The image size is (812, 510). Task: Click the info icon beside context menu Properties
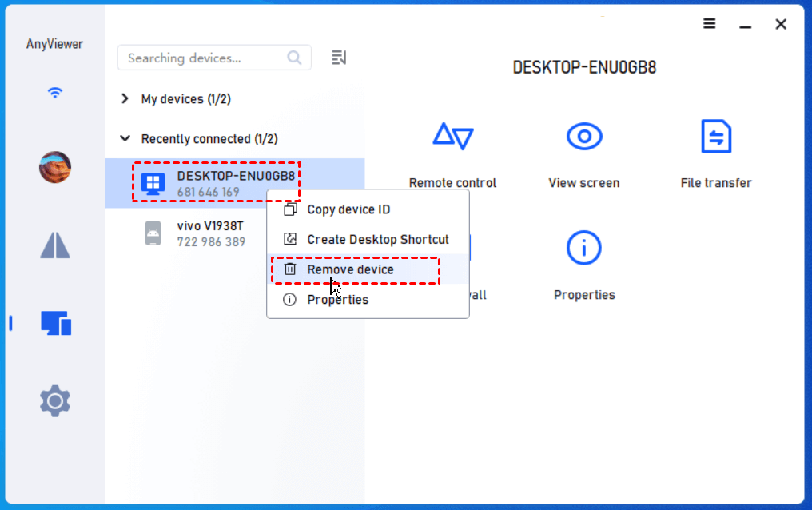(289, 299)
